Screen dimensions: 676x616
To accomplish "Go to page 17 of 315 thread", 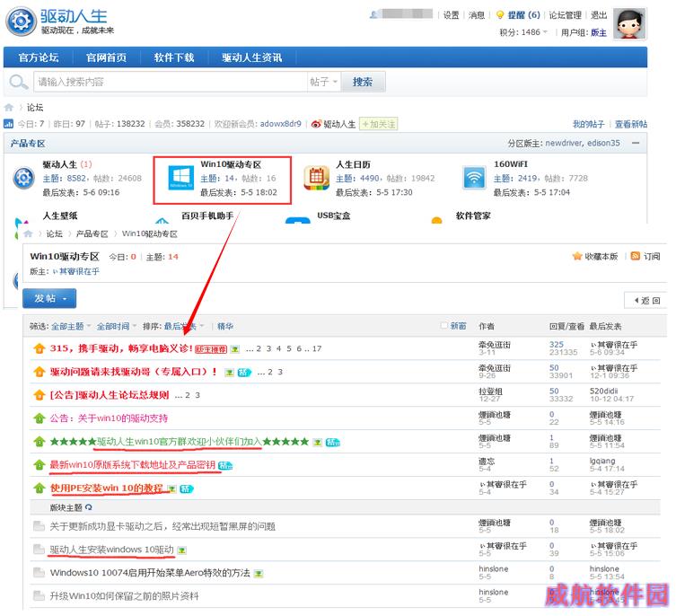I will (x=317, y=348).
